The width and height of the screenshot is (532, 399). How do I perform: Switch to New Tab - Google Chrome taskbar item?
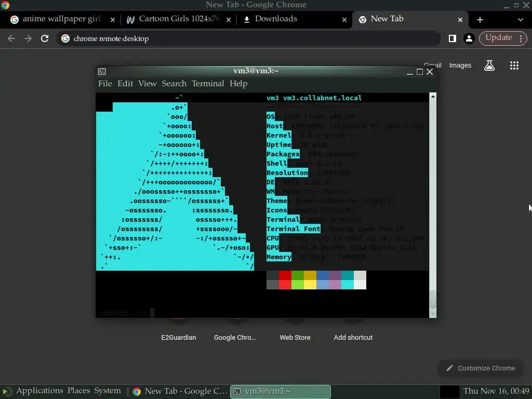click(180, 391)
